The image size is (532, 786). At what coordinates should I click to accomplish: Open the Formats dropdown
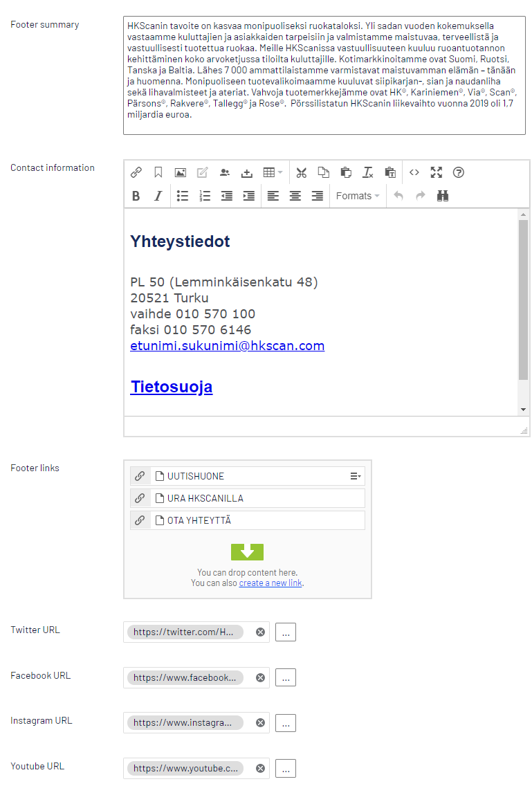coord(358,196)
